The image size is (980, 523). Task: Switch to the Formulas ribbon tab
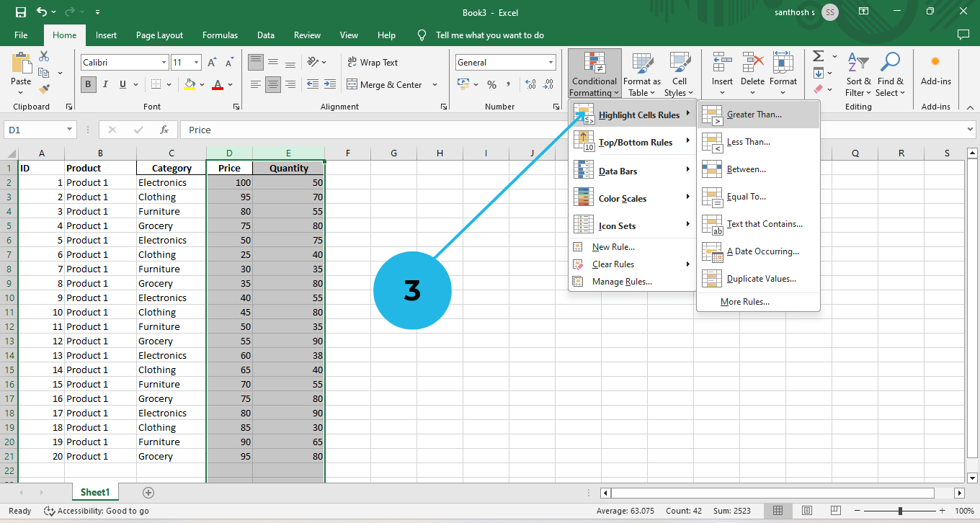pyautogui.click(x=220, y=35)
